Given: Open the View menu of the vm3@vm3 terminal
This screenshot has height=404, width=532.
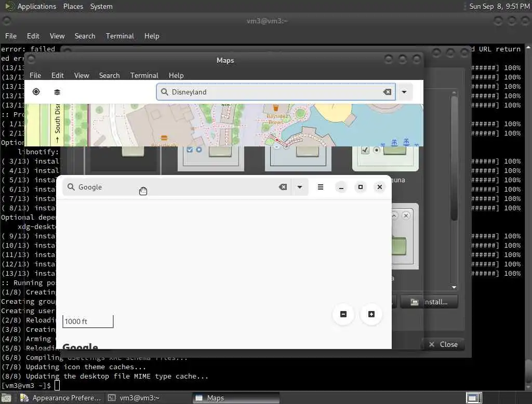Looking at the screenshot, I should 57,36.
